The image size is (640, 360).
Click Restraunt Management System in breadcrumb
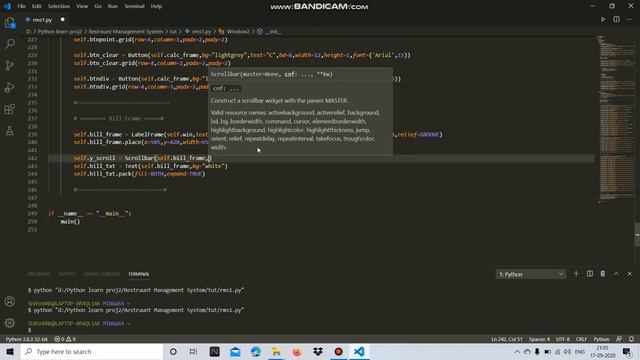[x=126, y=31]
